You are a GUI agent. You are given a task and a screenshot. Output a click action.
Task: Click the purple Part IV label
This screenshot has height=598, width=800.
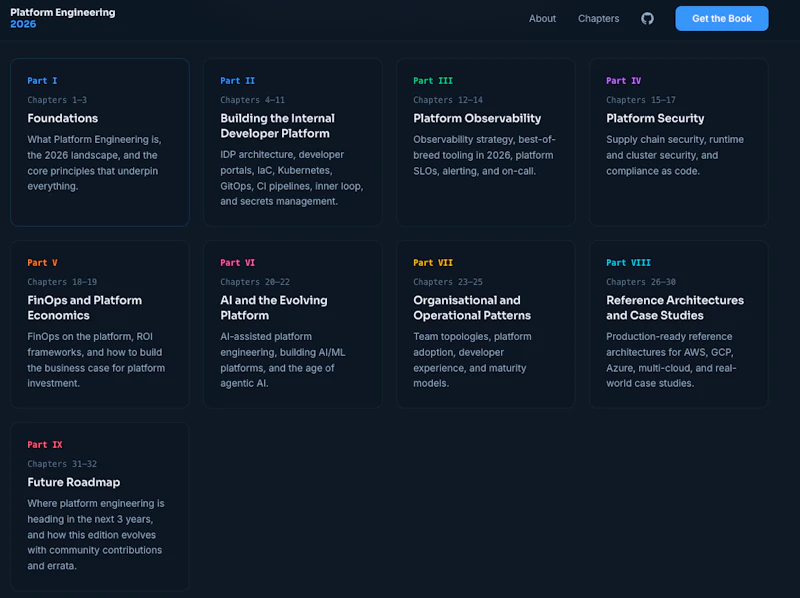click(x=623, y=81)
